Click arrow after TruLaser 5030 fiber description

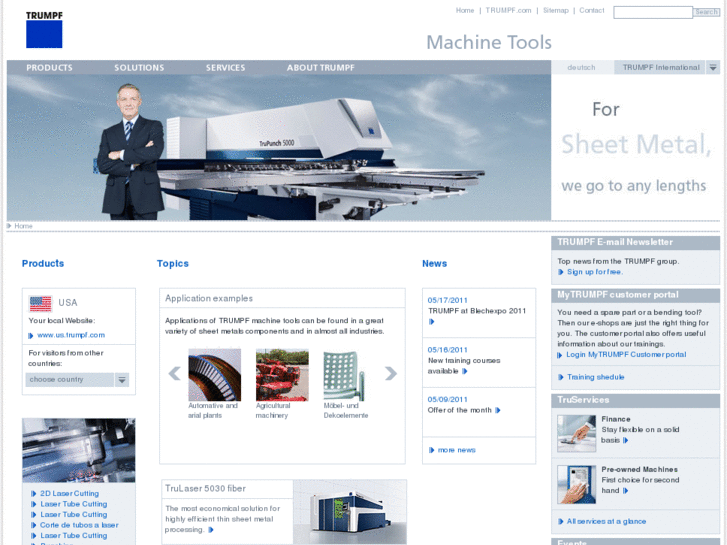pos(211,530)
